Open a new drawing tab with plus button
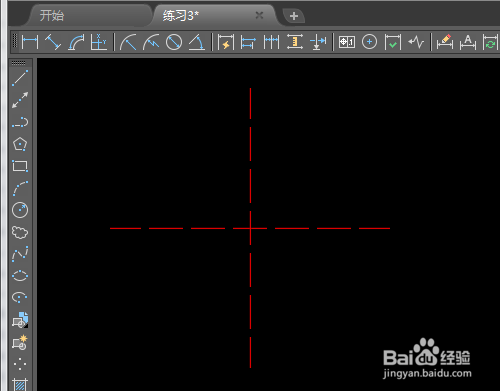 294,16
